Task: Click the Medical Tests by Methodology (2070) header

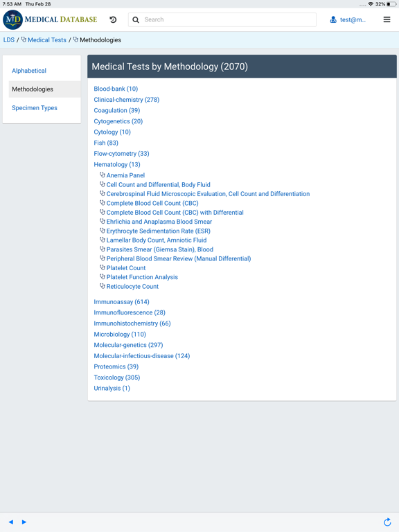Action: (242, 66)
